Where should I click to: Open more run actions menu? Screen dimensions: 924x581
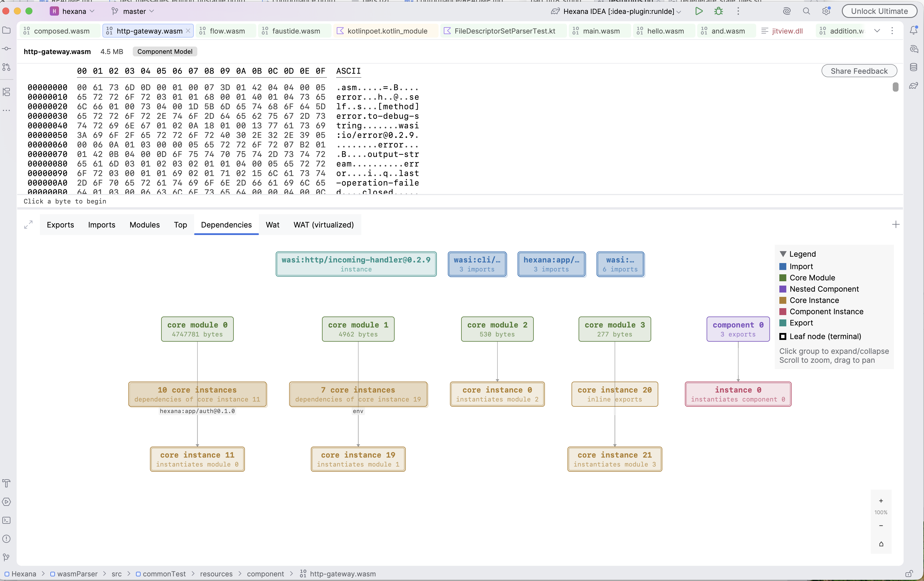(x=738, y=11)
